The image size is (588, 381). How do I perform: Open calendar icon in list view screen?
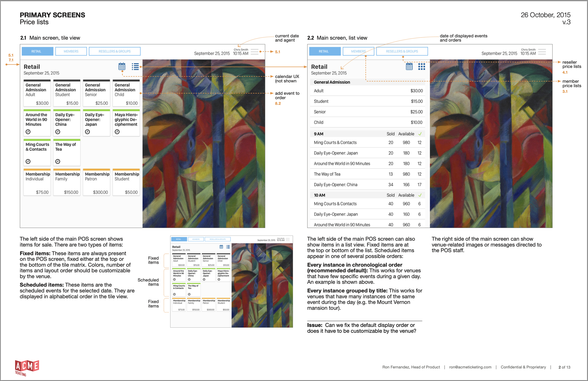point(409,67)
